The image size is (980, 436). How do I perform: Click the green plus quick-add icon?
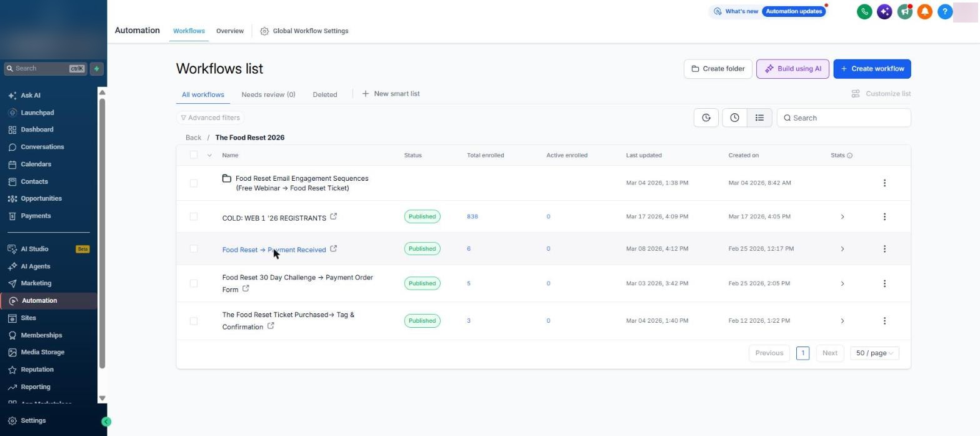tap(96, 69)
